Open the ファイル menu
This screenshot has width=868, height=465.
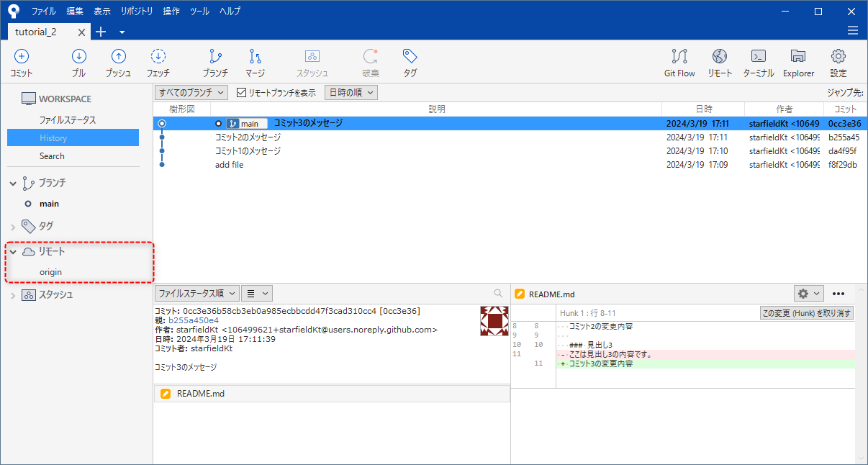click(x=43, y=11)
